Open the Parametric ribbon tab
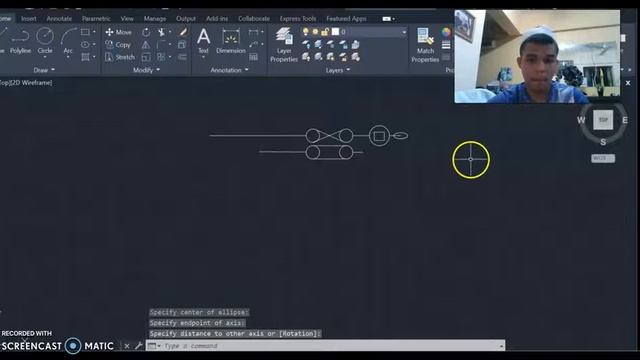This screenshot has width=640, height=360. click(96, 19)
